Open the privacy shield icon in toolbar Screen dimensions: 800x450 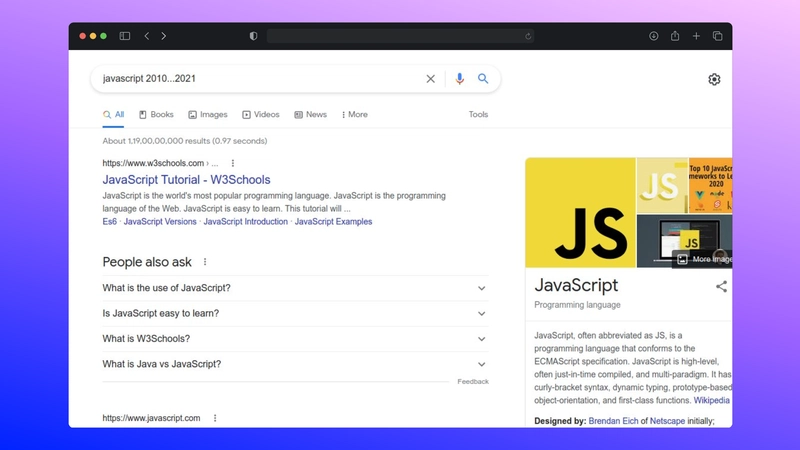[x=253, y=36]
